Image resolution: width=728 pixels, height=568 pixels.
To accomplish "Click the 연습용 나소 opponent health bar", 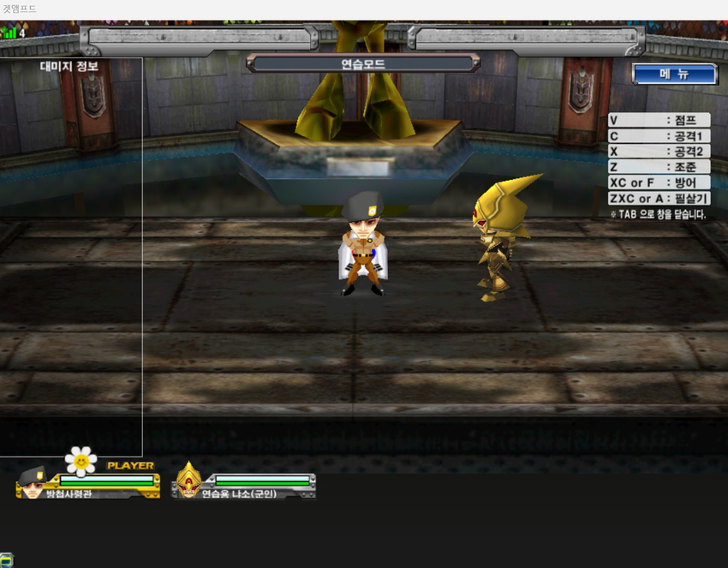I will [262, 481].
